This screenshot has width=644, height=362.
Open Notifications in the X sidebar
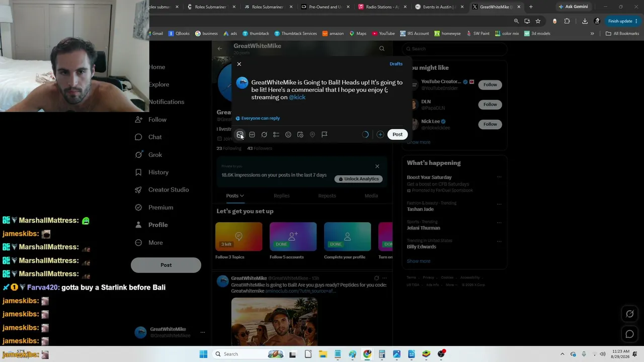coord(167,102)
